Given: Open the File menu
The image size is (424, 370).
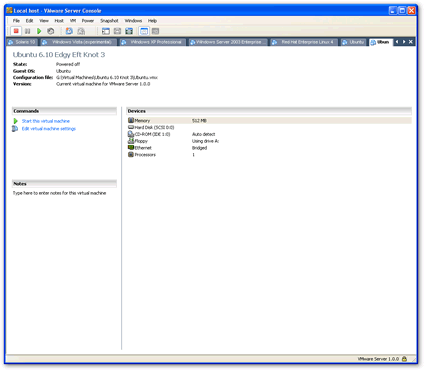Looking at the screenshot, I should coord(16,21).
